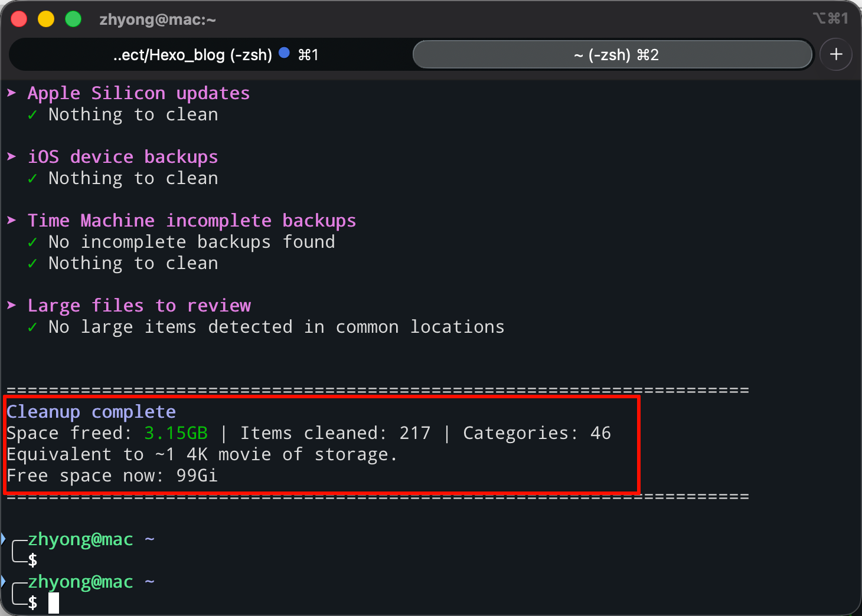Click the "Items cleaned: 217" text
862x616 pixels.
pyautogui.click(x=335, y=433)
